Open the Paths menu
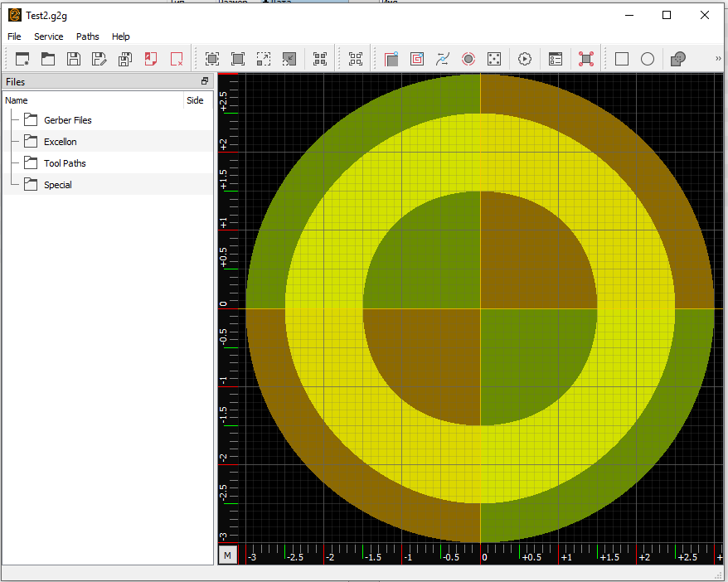This screenshot has height=582, width=728. [87, 36]
